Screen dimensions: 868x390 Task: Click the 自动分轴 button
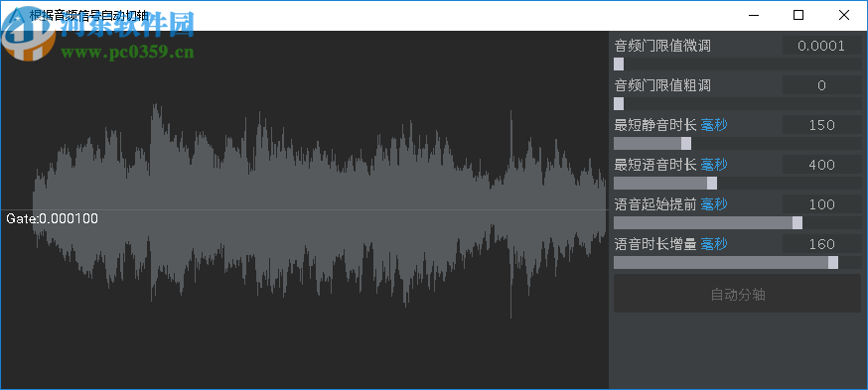pos(737,295)
